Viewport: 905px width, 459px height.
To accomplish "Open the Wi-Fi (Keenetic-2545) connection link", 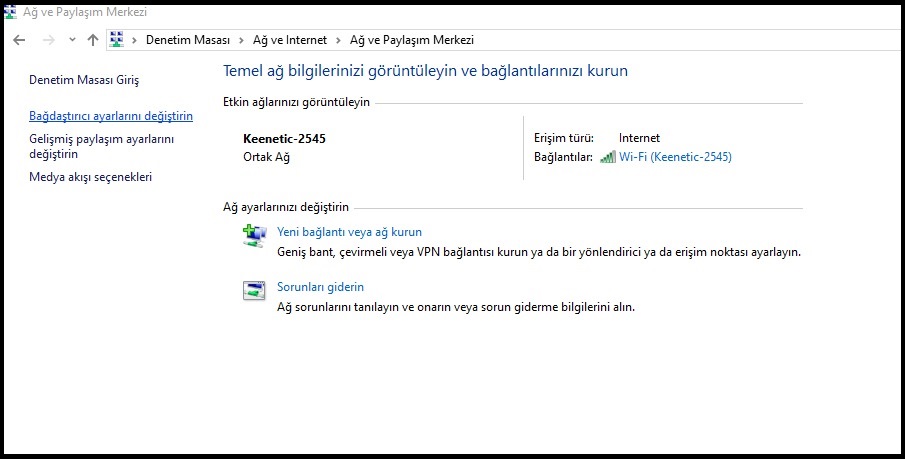I will tap(675, 157).
